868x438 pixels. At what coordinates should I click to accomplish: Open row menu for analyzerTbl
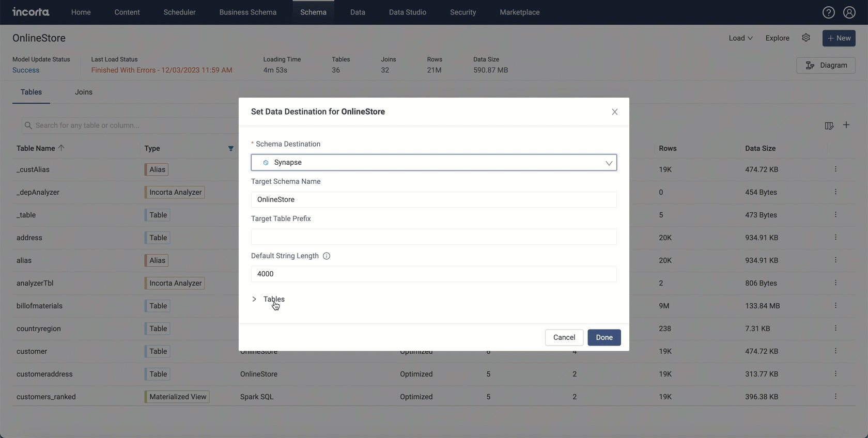coord(835,283)
